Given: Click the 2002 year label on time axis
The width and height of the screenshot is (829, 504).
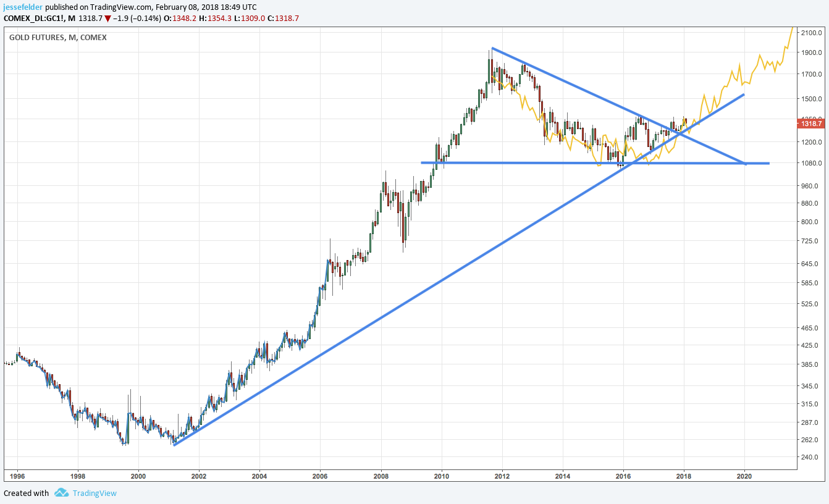Looking at the screenshot, I should 199,476.
